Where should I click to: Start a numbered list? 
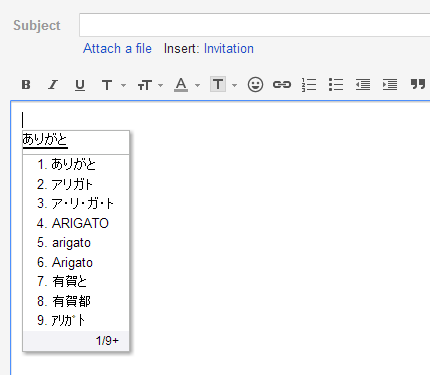click(x=309, y=85)
